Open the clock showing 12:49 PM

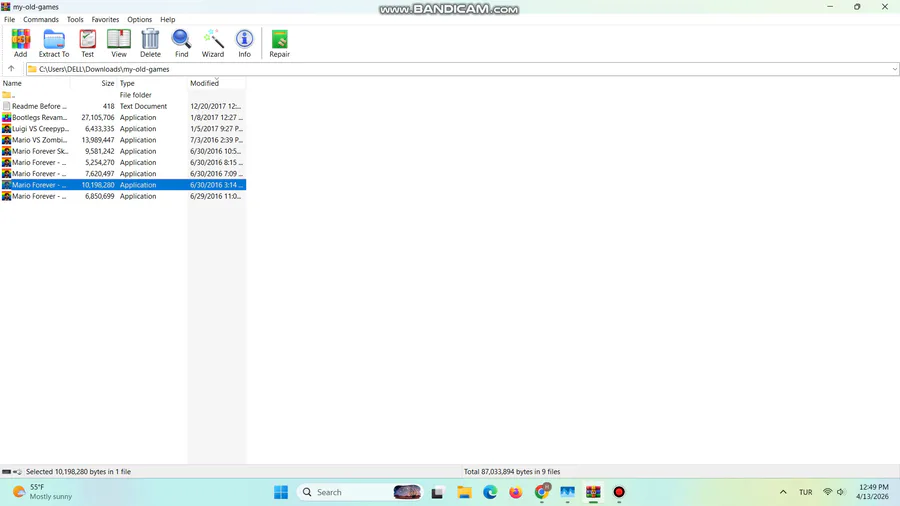point(872,492)
